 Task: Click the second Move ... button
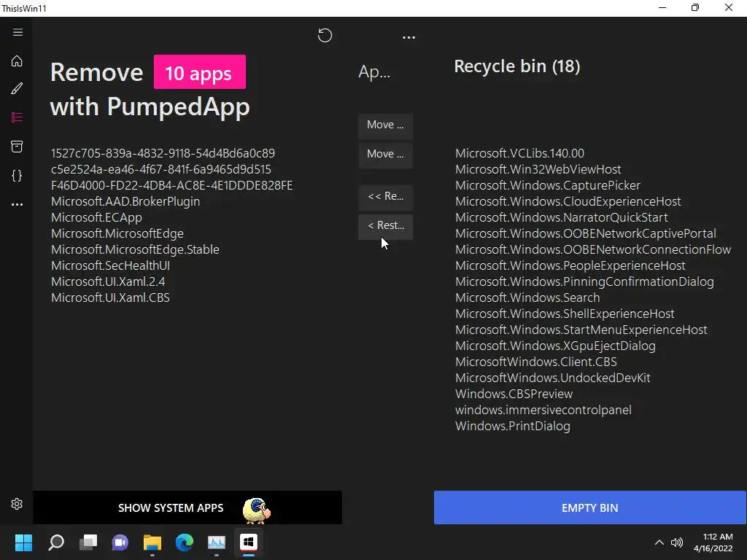(x=385, y=155)
